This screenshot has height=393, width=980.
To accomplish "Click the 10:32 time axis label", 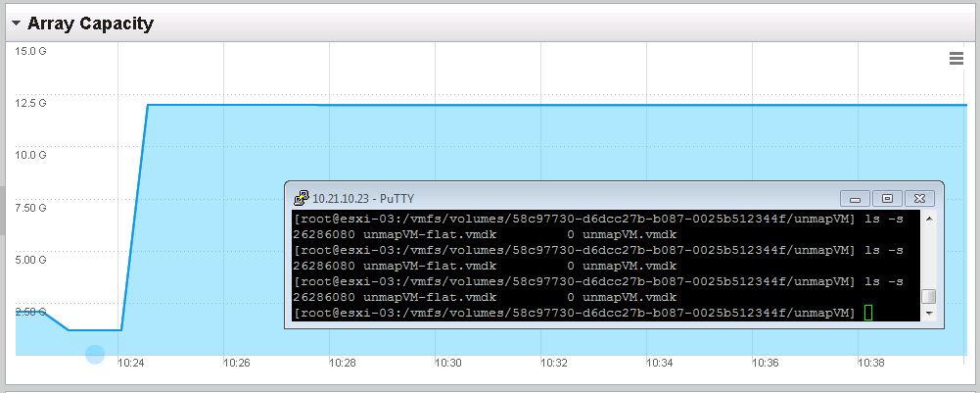I will tap(554, 363).
